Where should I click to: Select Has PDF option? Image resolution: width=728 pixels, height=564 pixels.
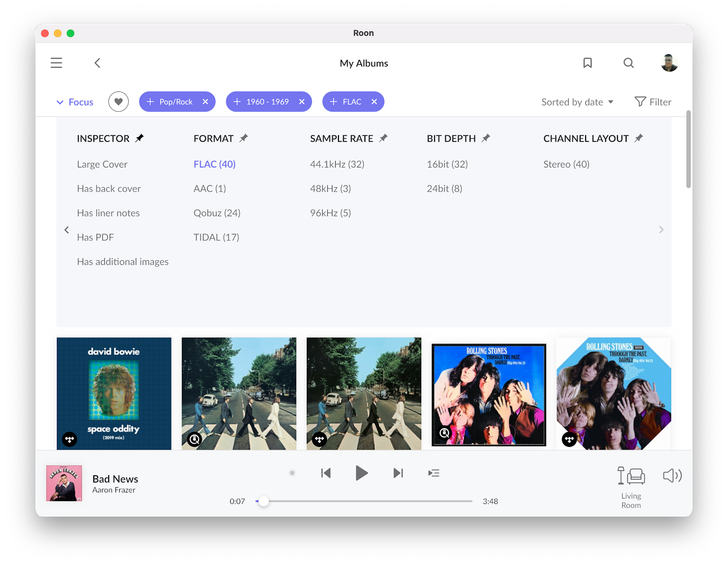point(95,237)
